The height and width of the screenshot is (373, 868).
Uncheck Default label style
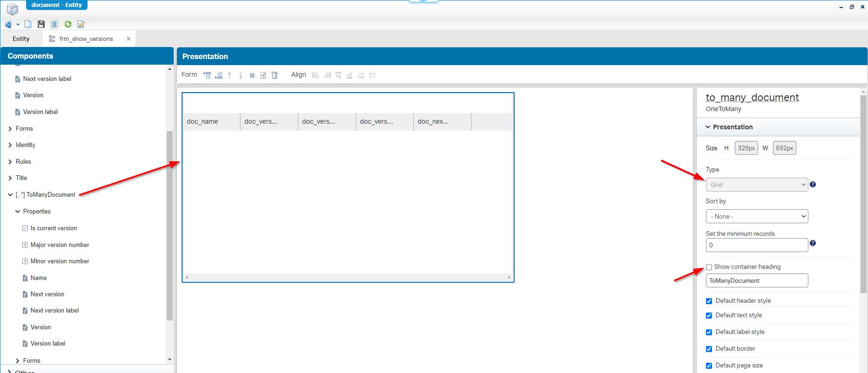709,332
